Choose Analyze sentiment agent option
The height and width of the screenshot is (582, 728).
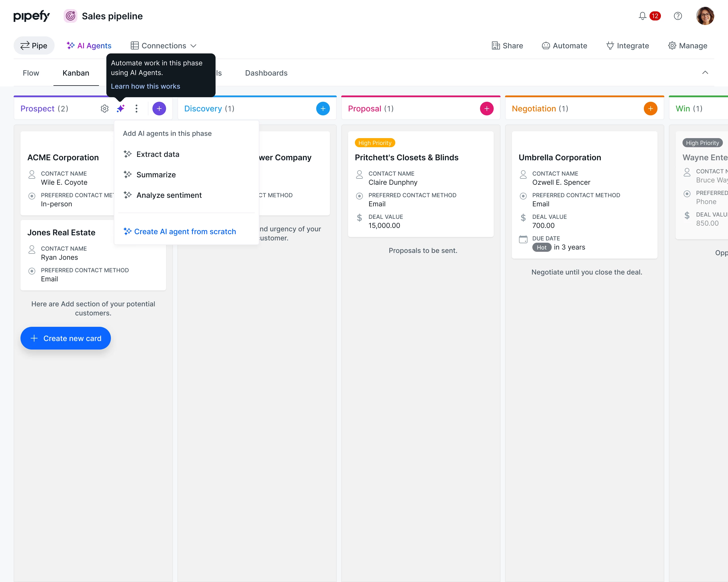click(x=169, y=195)
